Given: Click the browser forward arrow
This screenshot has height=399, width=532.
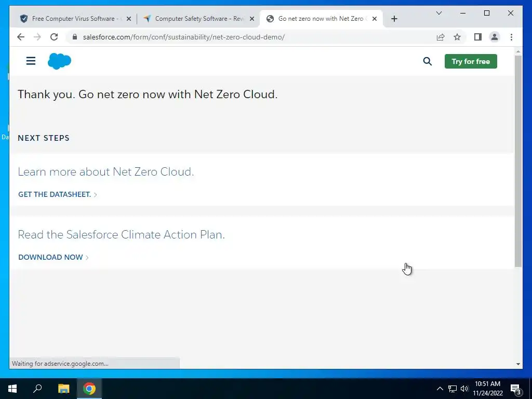Looking at the screenshot, I should [37, 37].
